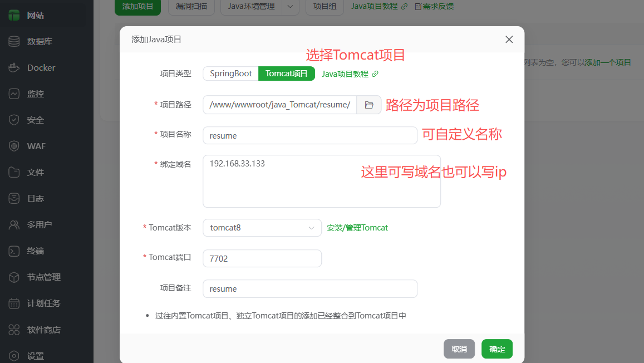Switch project type to SpringBoot
Image resolution: width=644 pixels, height=363 pixels.
tap(230, 73)
